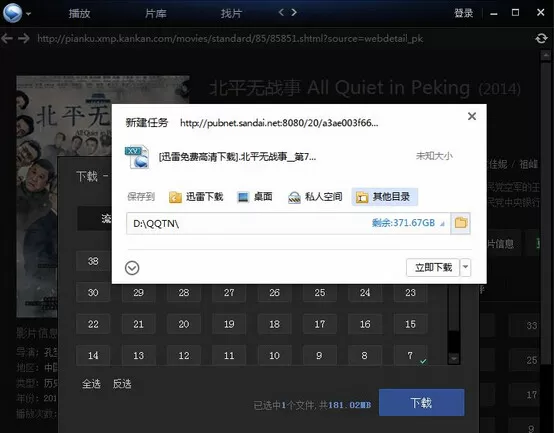
Task: Navigate forward with the right arrow
Action: [x=24, y=38]
